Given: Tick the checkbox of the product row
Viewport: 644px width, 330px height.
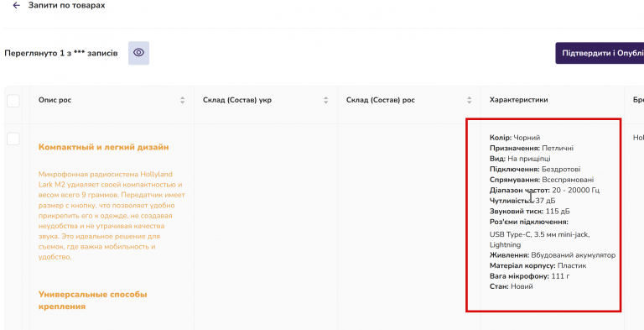Looking at the screenshot, I should coord(13,139).
